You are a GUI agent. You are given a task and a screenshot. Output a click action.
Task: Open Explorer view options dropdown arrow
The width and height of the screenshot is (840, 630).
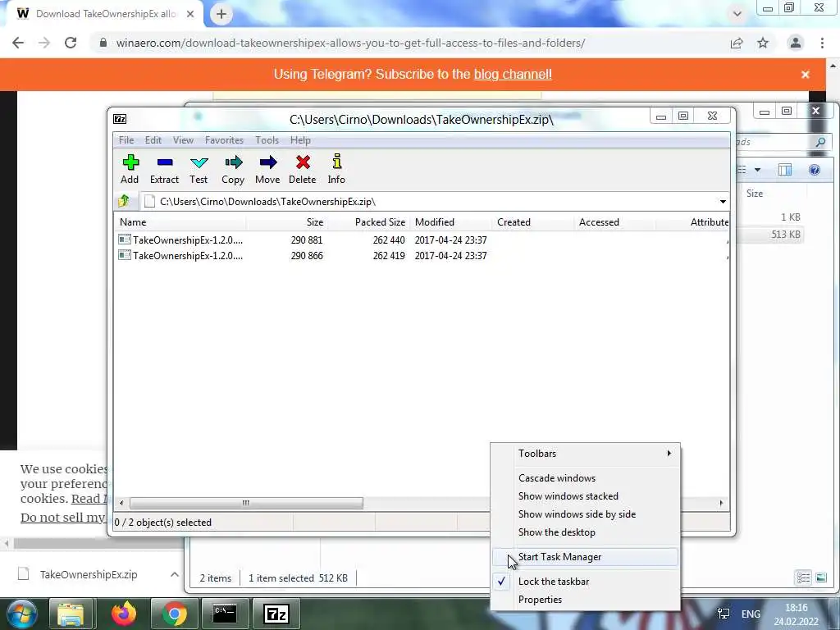[x=757, y=170]
